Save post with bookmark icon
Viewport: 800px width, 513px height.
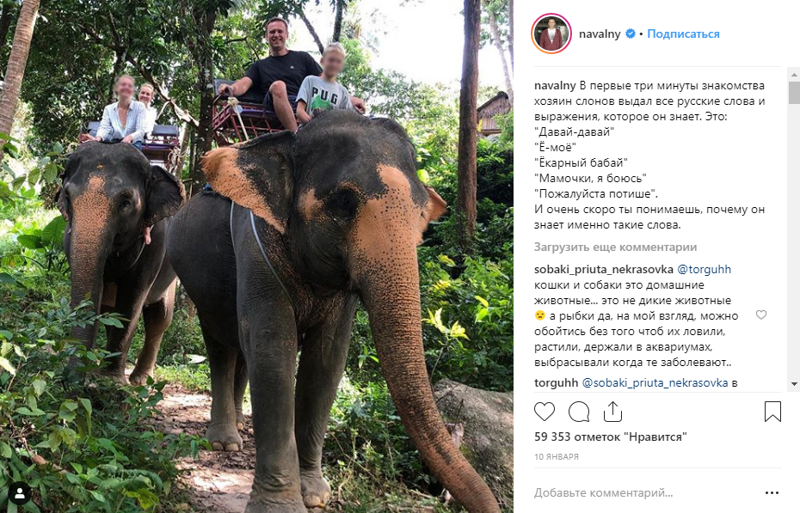(772, 411)
